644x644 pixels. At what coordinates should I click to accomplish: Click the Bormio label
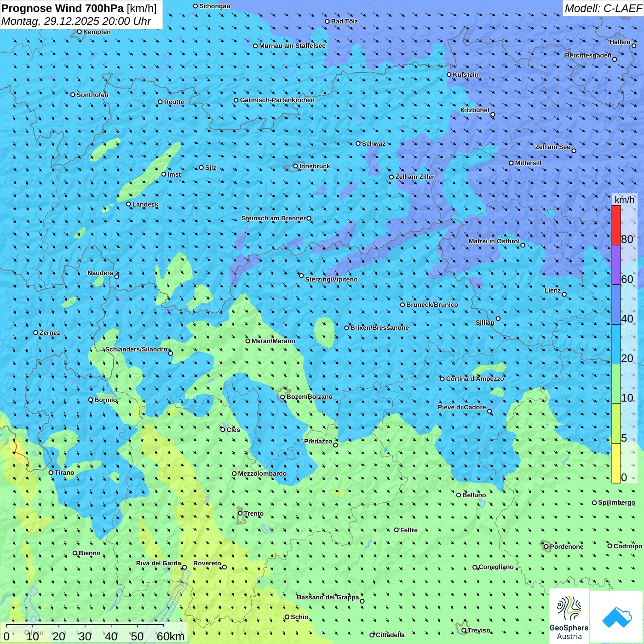(106, 400)
